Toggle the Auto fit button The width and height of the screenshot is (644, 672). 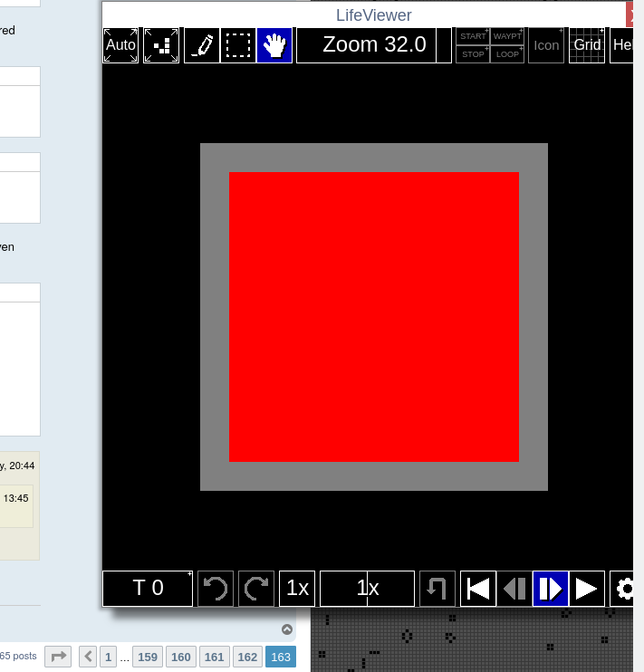click(x=120, y=45)
